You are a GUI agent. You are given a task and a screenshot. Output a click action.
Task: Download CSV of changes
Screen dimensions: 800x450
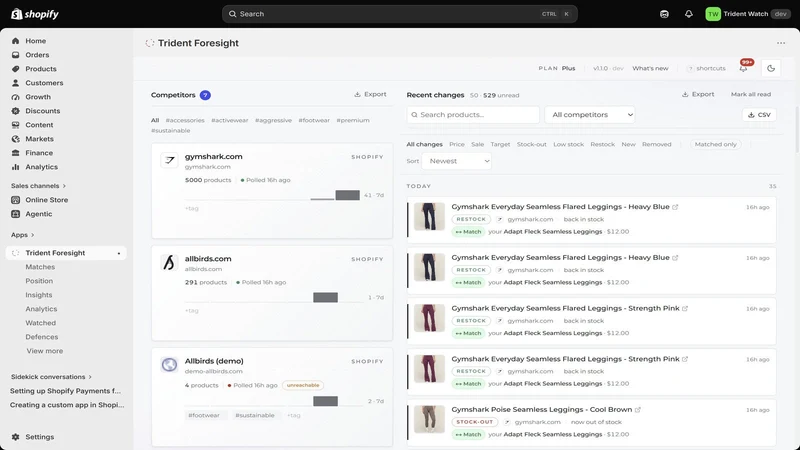[759, 115]
